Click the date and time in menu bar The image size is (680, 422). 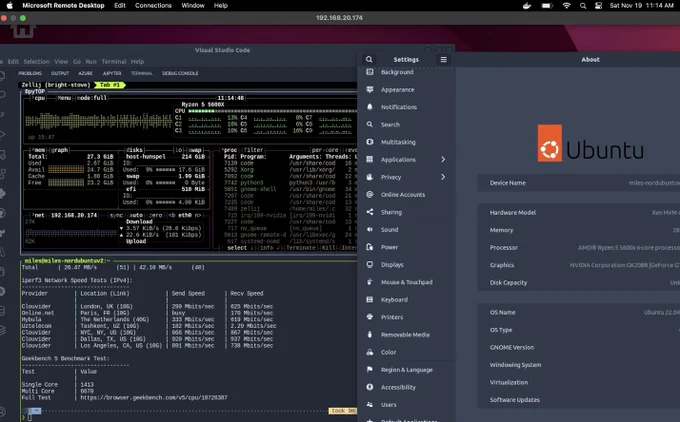click(642, 6)
